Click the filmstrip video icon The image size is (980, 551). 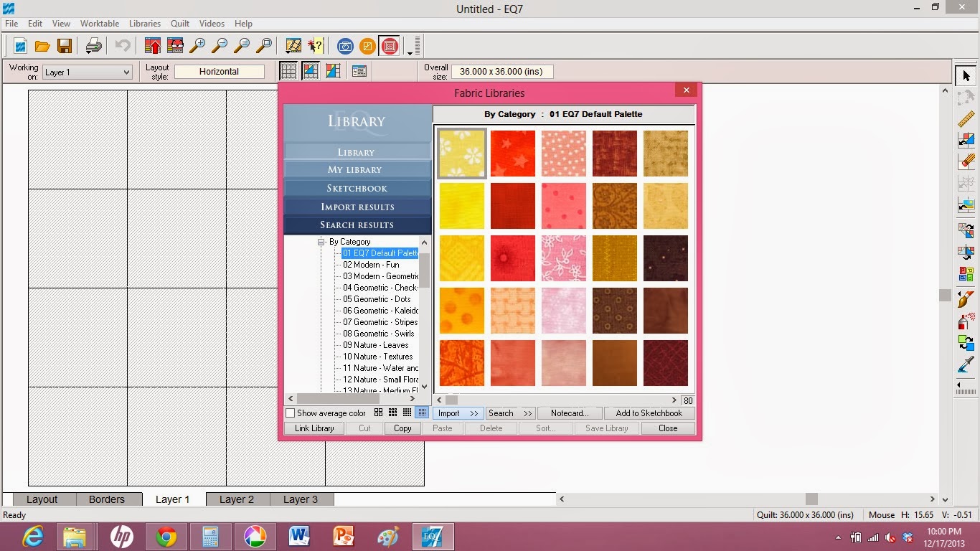(x=293, y=47)
